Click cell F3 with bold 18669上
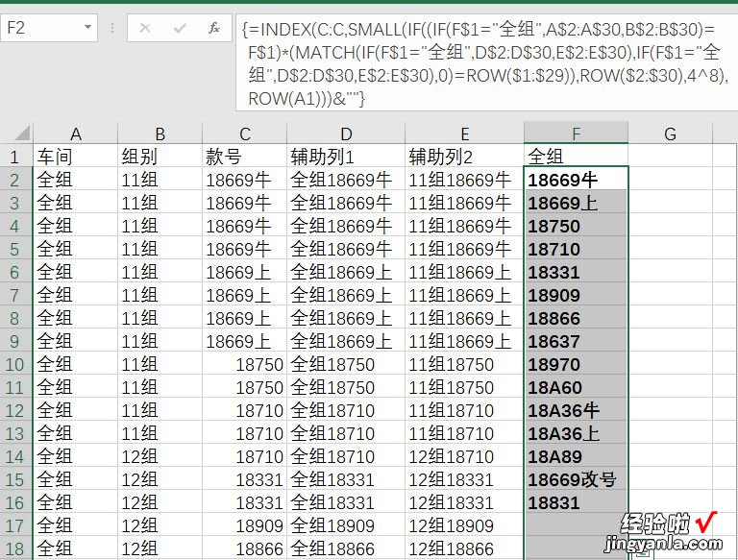The width and height of the screenshot is (738, 560). 576,203
